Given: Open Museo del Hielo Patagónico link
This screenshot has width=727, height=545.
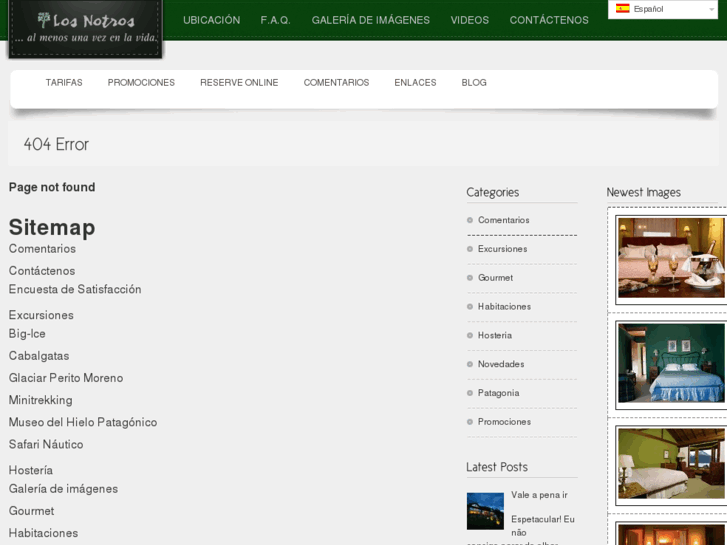Looking at the screenshot, I should 83,423.
